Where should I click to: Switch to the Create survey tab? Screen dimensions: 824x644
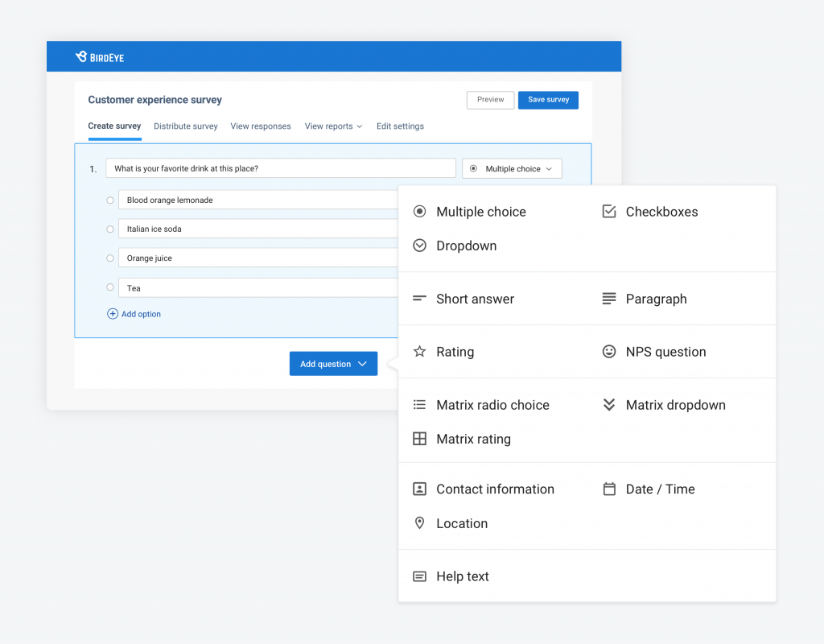[114, 126]
